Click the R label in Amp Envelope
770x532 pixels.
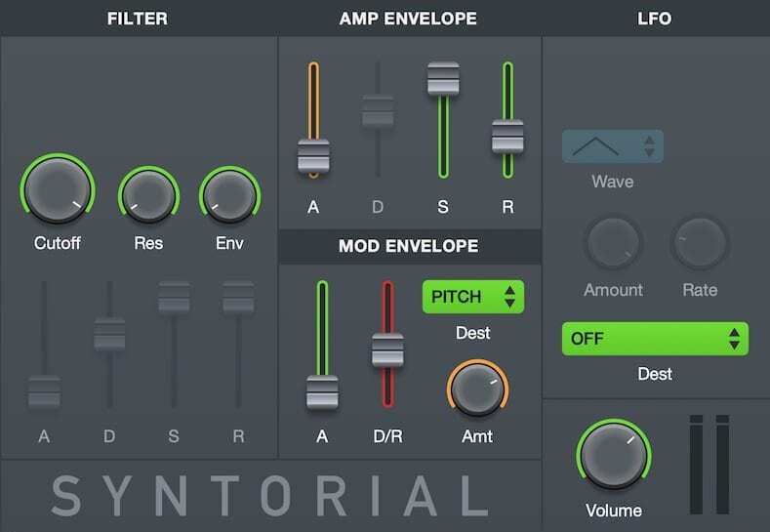point(507,207)
